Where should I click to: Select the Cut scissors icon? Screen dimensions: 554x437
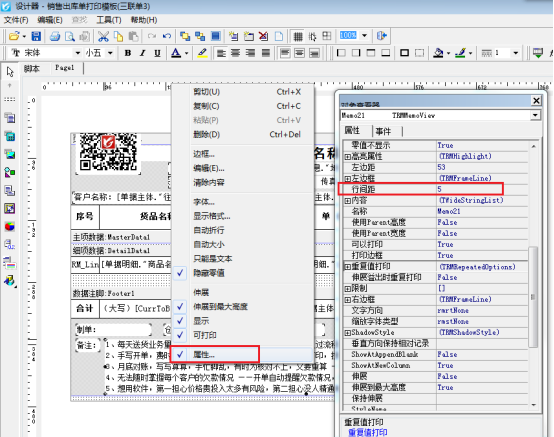[x=103, y=36]
